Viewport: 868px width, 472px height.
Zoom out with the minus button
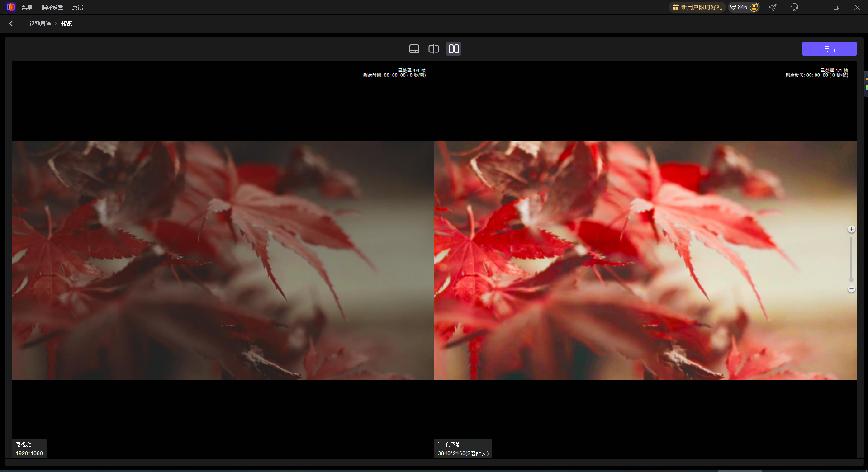point(851,289)
